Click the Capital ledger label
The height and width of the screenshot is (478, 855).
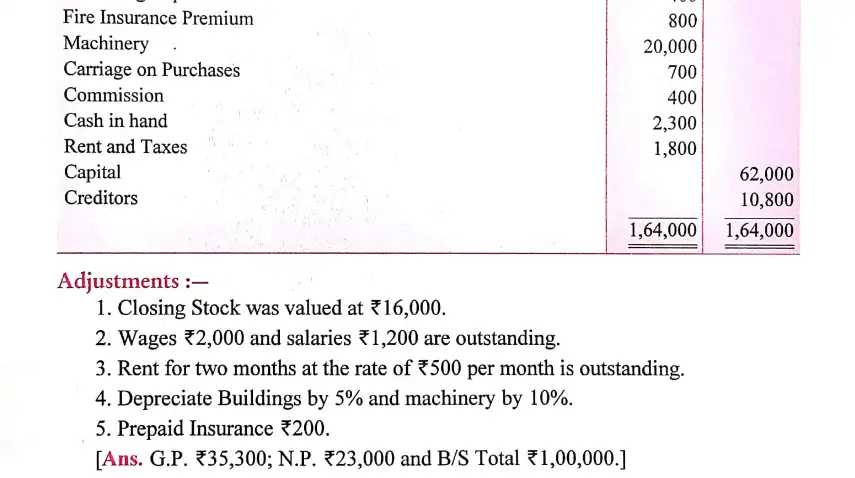click(x=92, y=172)
